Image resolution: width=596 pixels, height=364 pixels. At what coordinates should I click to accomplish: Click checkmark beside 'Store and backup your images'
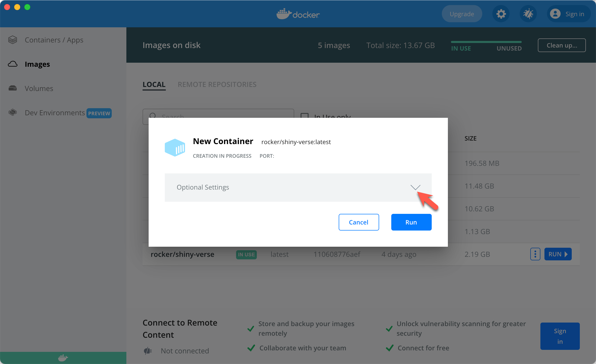[x=250, y=329]
